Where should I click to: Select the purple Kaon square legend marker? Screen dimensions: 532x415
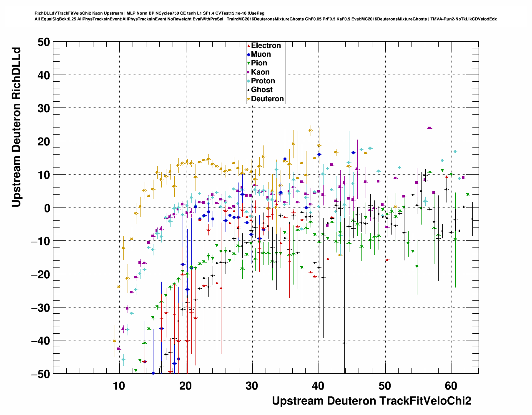pos(249,72)
